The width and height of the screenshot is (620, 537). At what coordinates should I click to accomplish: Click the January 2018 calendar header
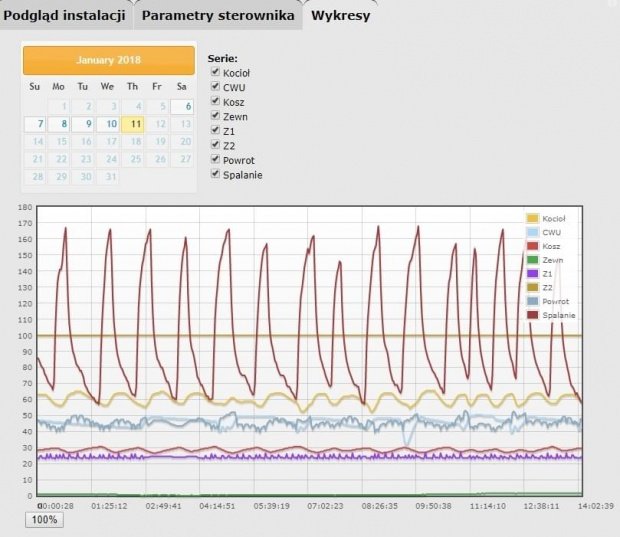pos(108,60)
